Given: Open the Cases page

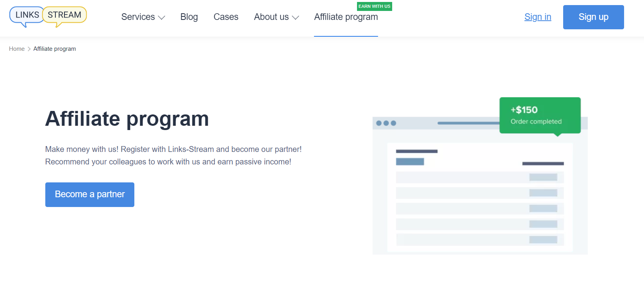Looking at the screenshot, I should point(226,17).
